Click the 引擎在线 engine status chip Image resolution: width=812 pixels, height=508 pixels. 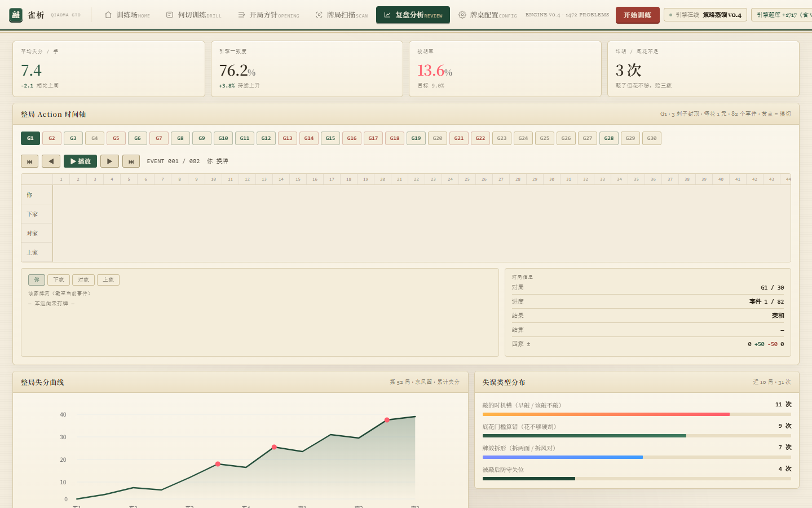[705, 15]
